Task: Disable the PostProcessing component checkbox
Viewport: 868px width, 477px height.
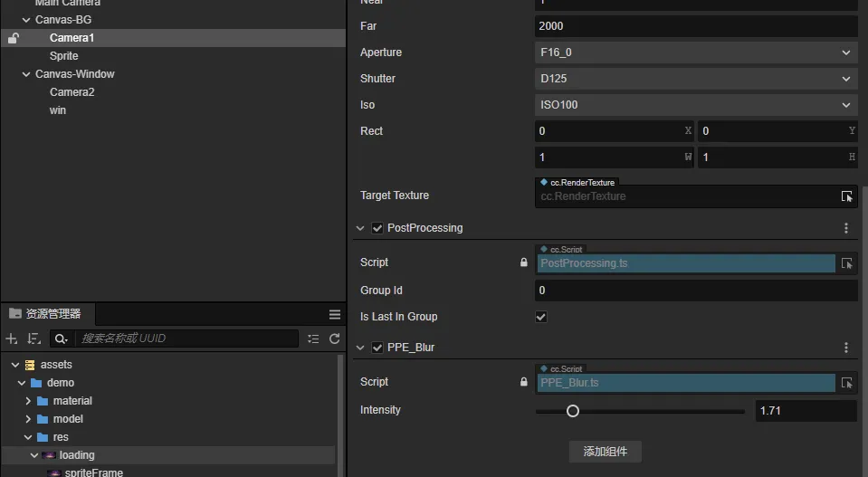Action: 377,228
